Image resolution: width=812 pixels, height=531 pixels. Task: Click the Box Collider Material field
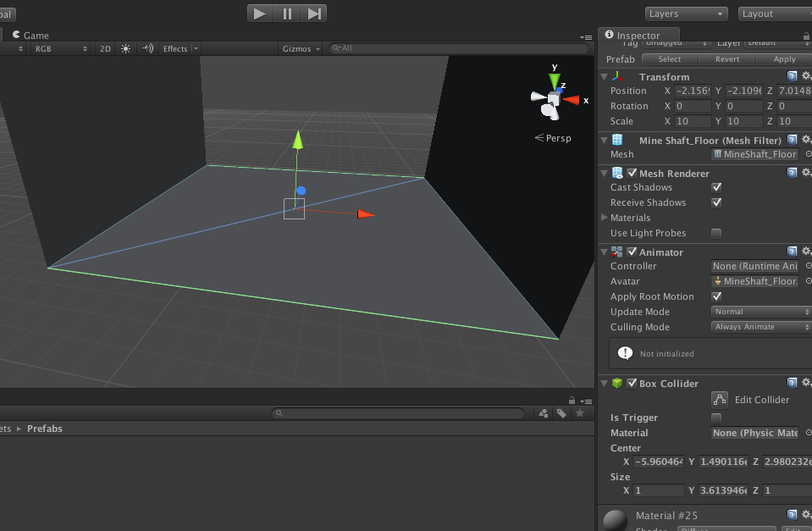(754, 433)
